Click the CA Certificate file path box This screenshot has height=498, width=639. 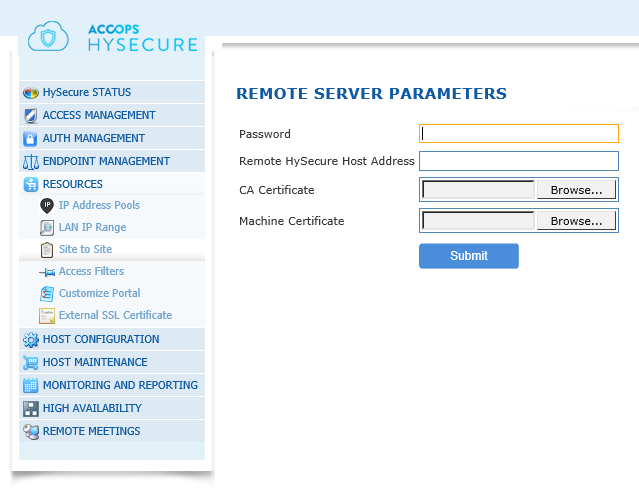pos(478,190)
